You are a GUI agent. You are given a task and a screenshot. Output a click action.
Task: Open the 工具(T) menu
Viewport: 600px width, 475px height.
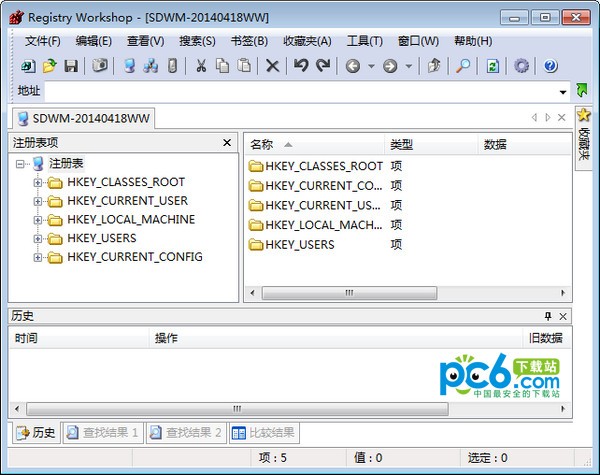tap(365, 41)
